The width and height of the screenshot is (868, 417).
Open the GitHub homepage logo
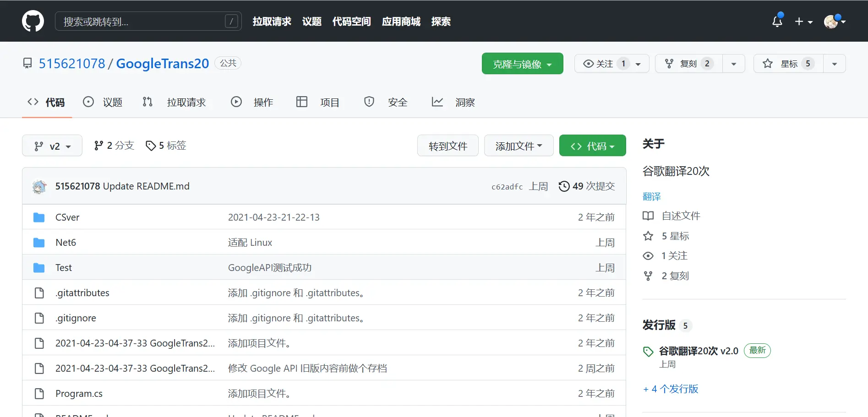point(33,21)
